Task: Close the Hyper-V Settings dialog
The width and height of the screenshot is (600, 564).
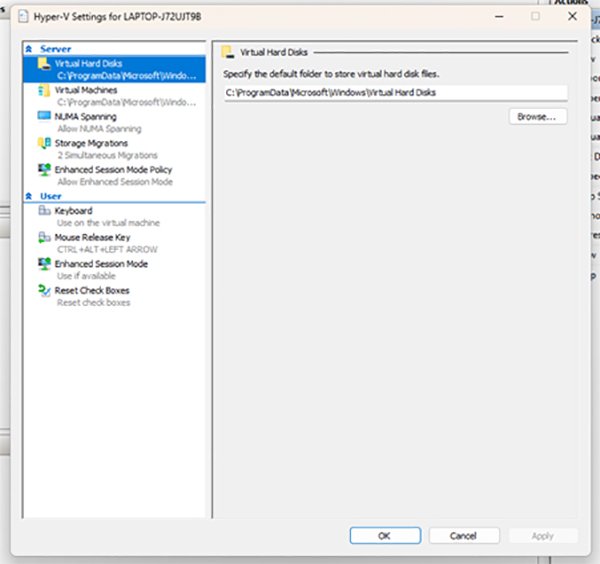Action: tap(571, 16)
